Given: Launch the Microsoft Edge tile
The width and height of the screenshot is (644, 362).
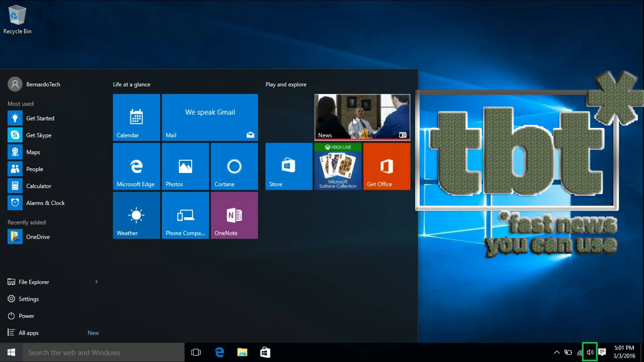Looking at the screenshot, I should pos(136,167).
